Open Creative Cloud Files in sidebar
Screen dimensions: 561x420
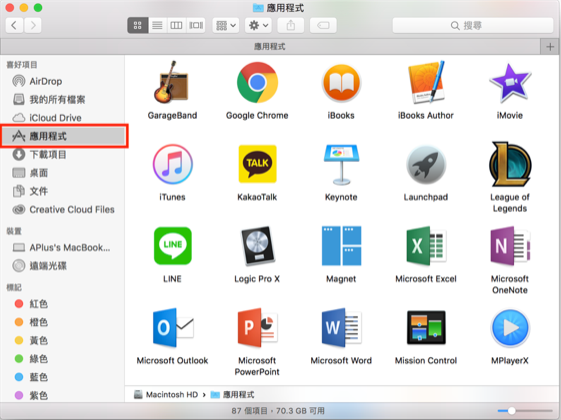tap(63, 209)
